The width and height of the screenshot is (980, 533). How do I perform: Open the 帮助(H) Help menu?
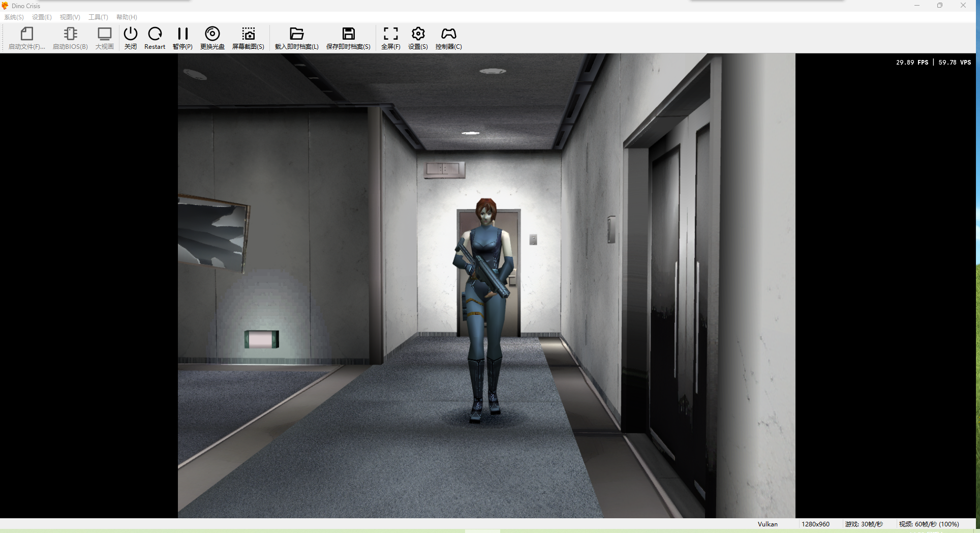(x=127, y=17)
